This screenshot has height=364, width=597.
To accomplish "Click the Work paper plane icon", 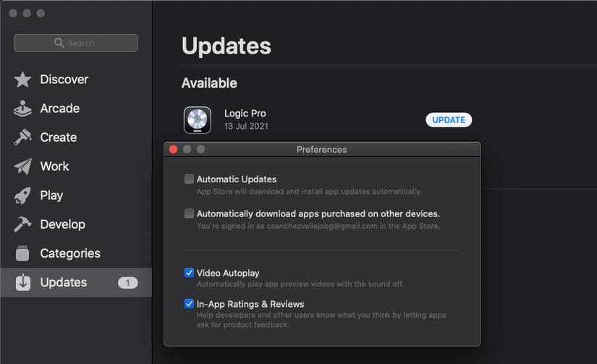I will (x=22, y=166).
